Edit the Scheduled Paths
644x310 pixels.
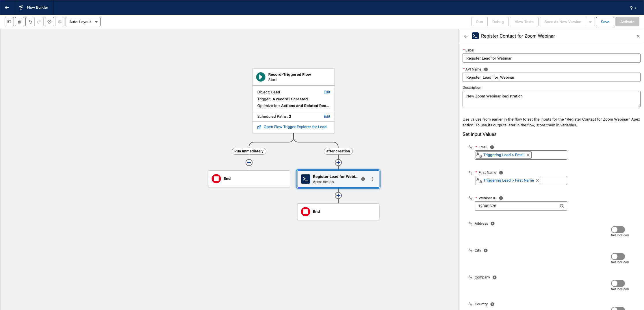327,116
